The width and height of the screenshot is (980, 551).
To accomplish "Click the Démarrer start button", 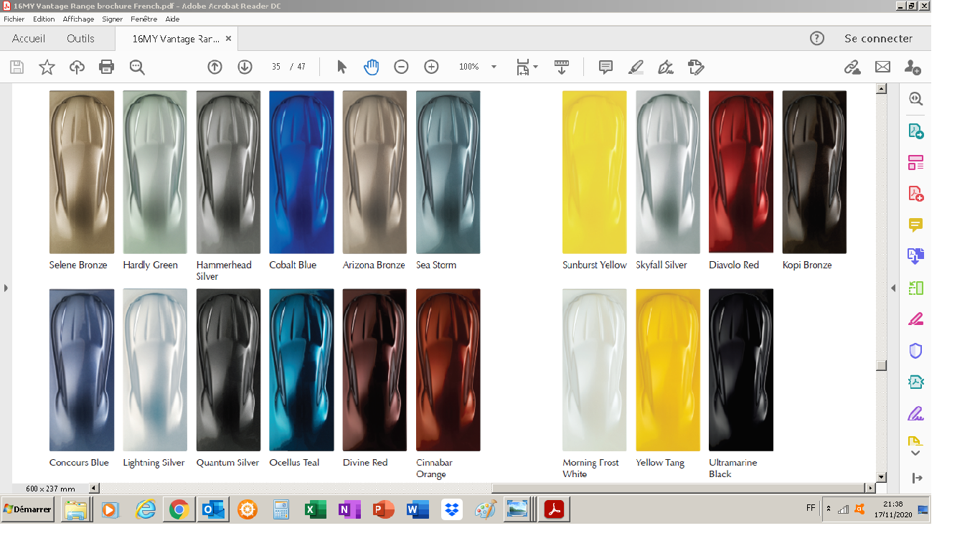I will pyautogui.click(x=28, y=509).
